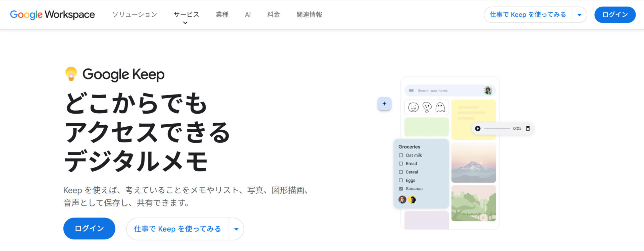Click the Search your notes field
The width and height of the screenshot is (644, 251).
tap(450, 90)
